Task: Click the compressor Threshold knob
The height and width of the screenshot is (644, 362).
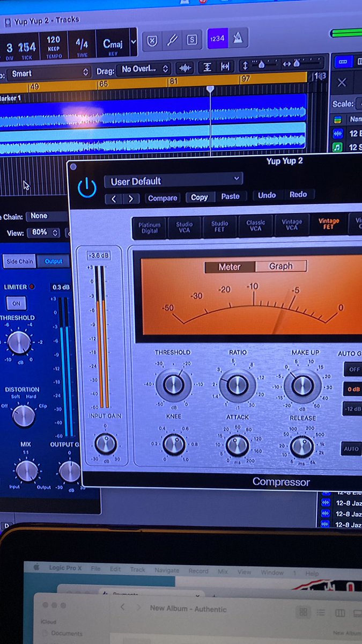Action: pyautogui.click(x=173, y=384)
